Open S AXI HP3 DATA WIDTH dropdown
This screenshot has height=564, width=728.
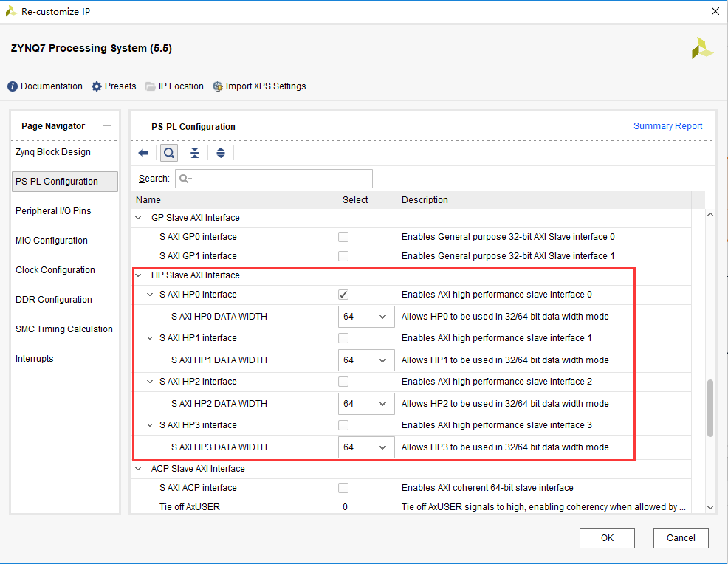coord(366,447)
